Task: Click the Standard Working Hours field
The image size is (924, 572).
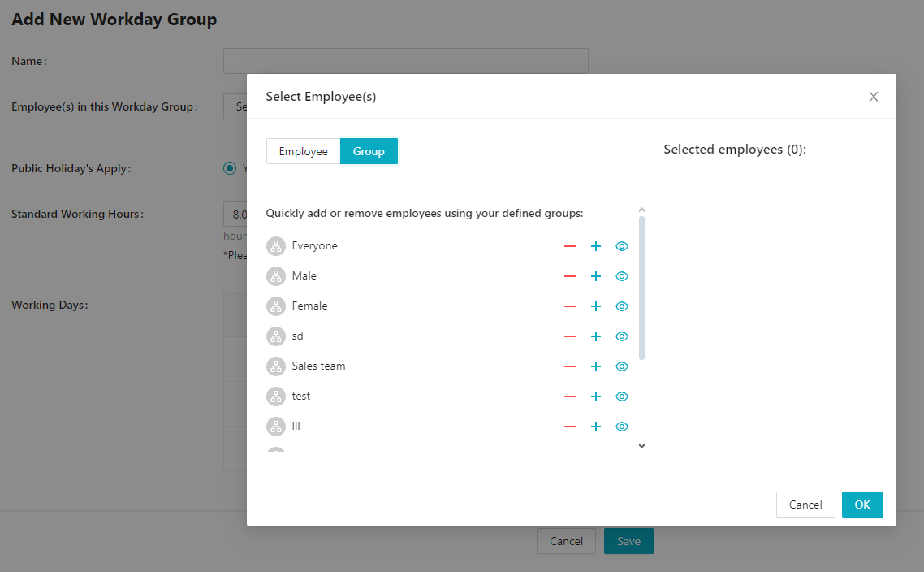Action: (x=235, y=214)
